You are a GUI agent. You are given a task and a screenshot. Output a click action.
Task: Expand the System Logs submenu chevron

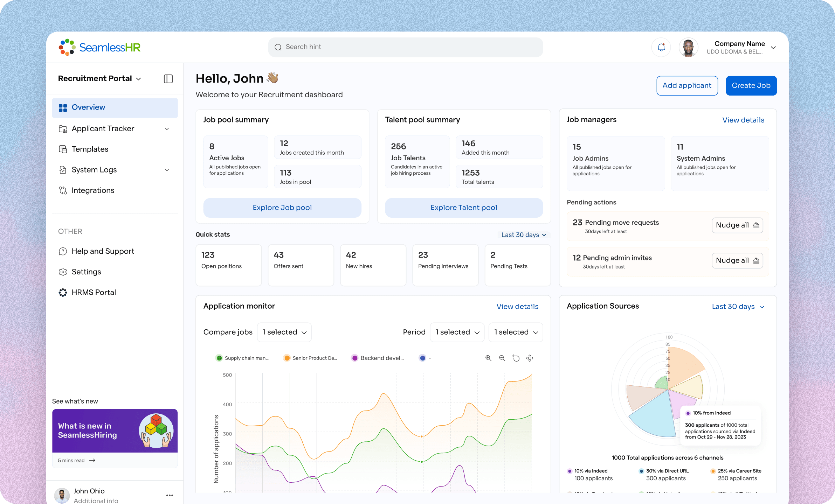click(167, 170)
